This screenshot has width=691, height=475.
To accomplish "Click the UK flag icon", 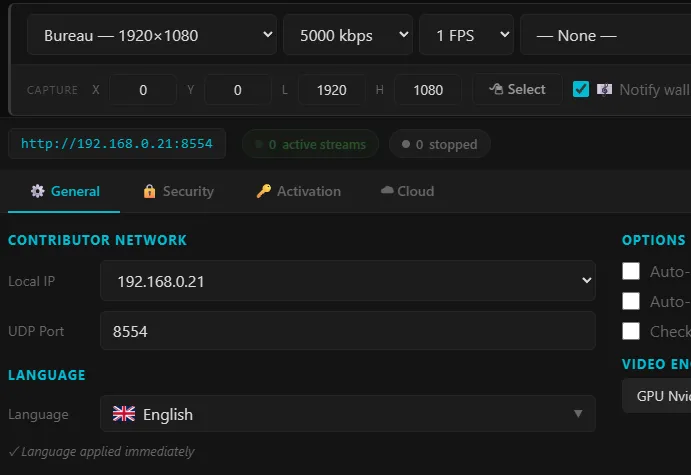I will [124, 414].
